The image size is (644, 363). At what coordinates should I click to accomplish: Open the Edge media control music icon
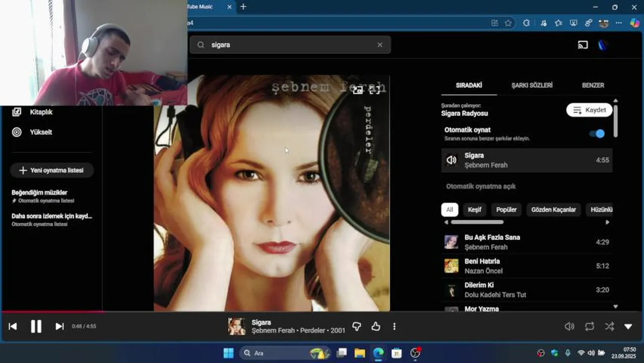click(543, 23)
